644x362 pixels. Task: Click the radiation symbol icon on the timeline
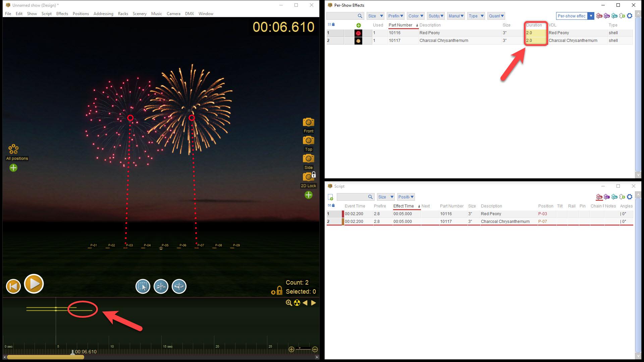(297, 303)
